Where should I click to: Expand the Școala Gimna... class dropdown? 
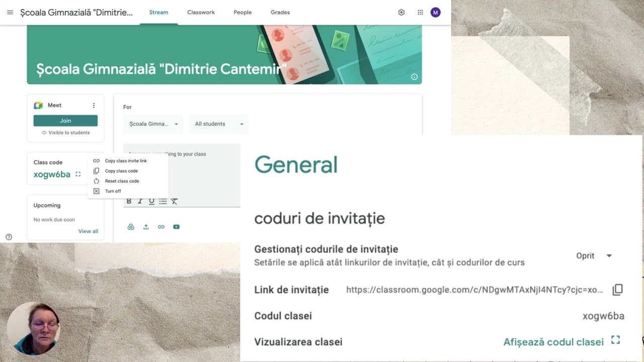(x=153, y=124)
